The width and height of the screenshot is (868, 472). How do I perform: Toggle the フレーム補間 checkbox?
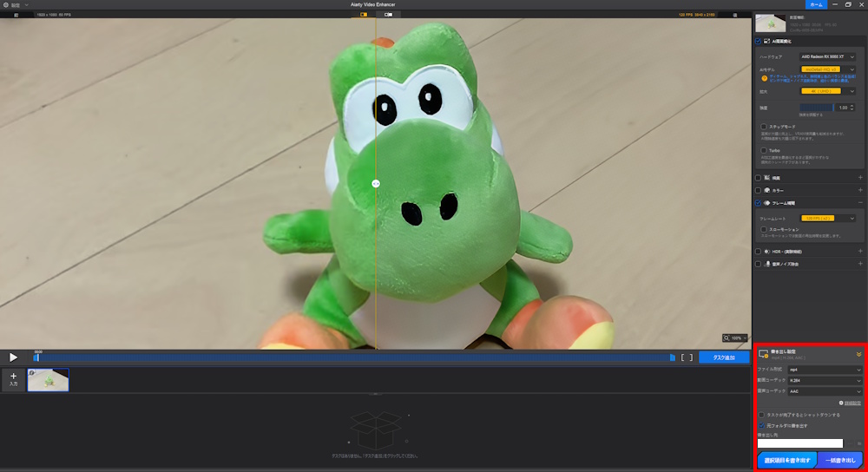[x=759, y=203]
